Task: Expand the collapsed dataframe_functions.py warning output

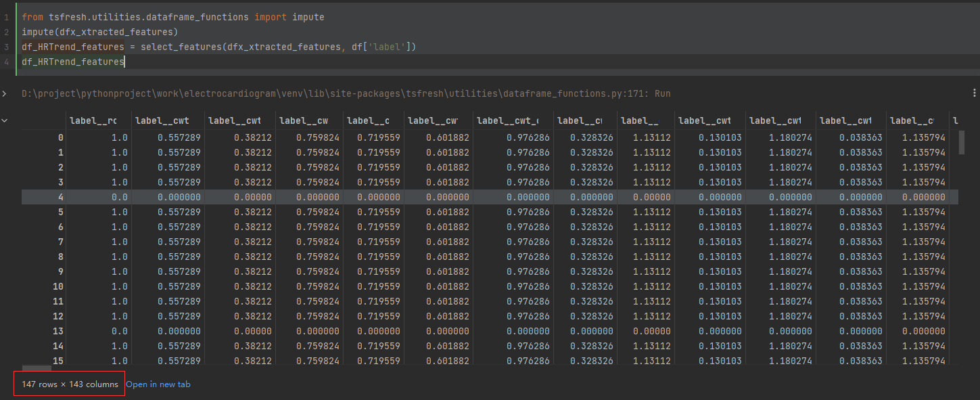Action: tap(5, 93)
